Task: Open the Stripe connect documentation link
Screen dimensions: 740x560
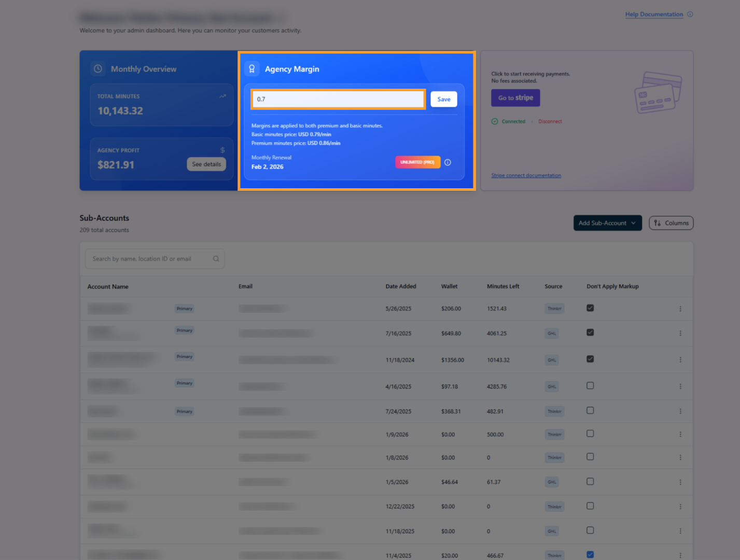Action: (x=526, y=176)
